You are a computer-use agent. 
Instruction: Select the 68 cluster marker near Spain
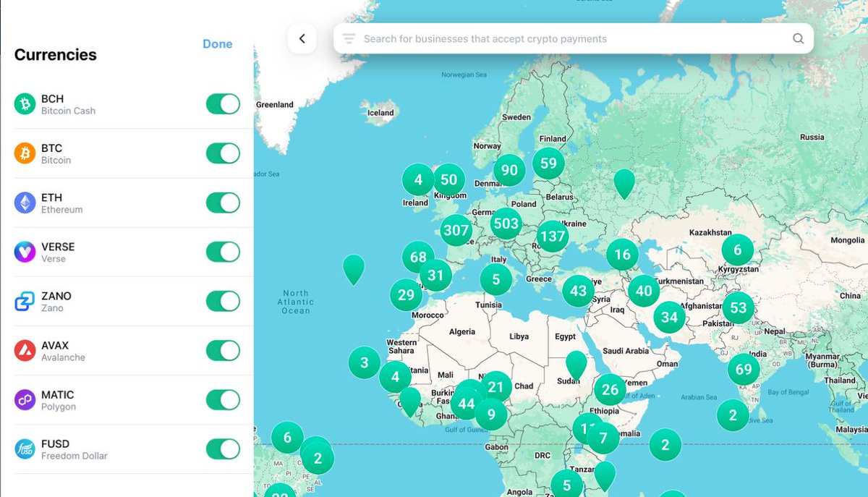(418, 257)
